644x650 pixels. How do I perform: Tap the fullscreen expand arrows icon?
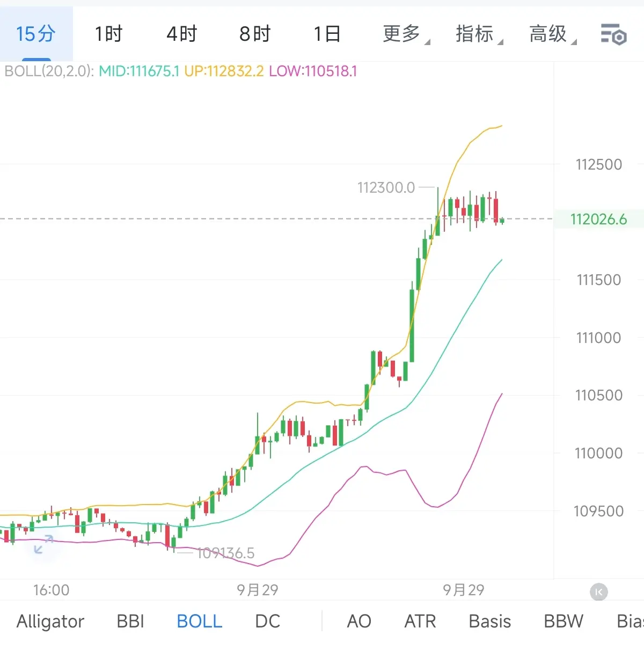tap(43, 544)
